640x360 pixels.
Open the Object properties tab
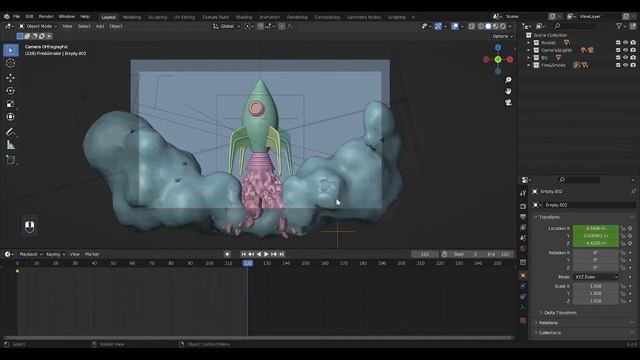[523, 276]
